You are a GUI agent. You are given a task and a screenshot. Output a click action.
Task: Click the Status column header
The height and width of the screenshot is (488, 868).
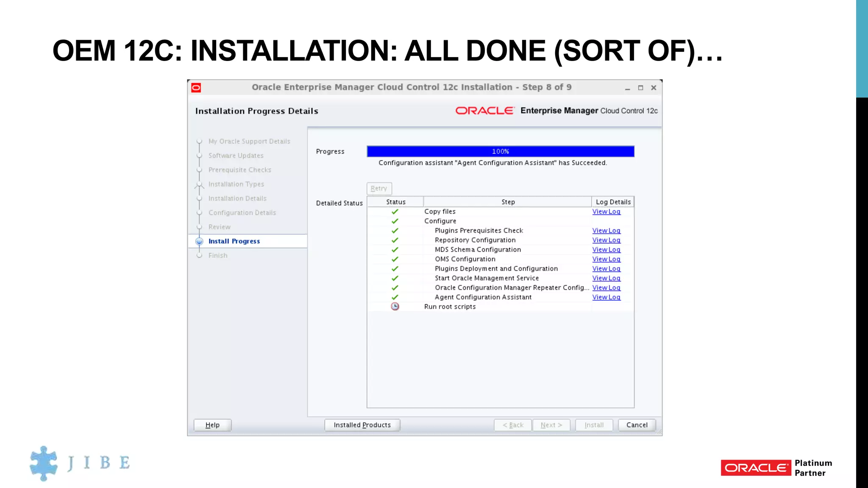click(x=395, y=202)
